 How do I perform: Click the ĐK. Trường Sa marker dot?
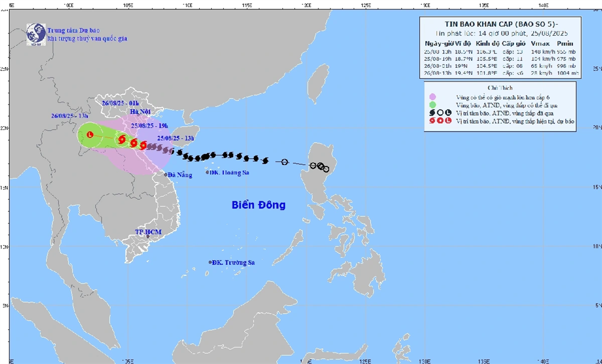210,262
